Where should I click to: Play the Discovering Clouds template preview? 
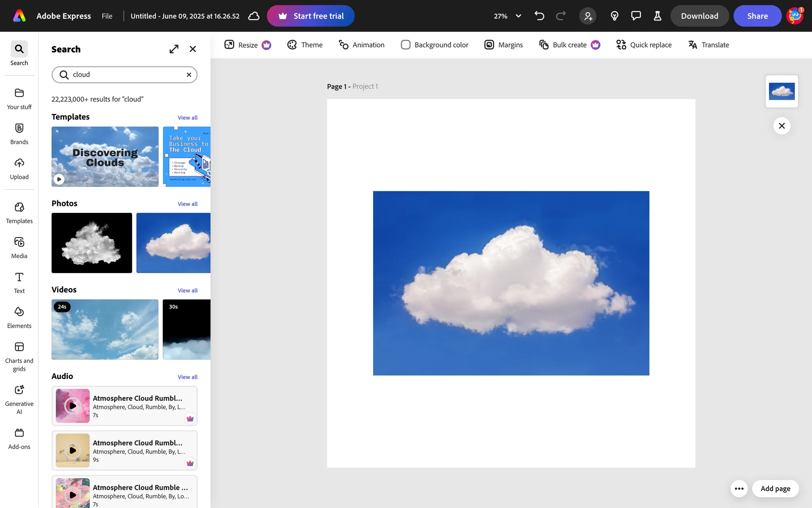click(x=59, y=179)
